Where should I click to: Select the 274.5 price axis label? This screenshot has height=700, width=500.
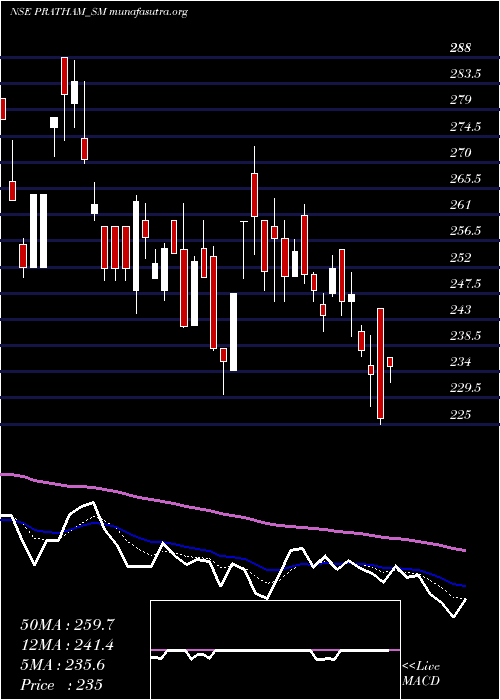click(x=465, y=127)
